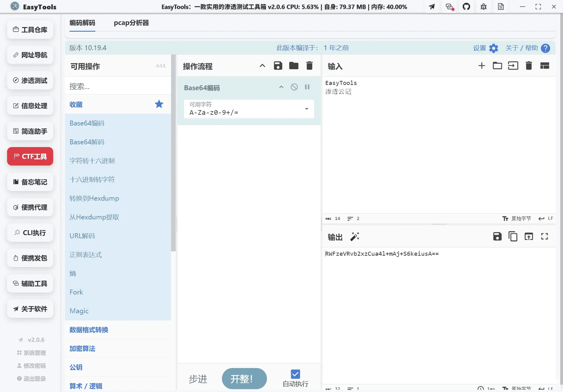Collapse the 操作流程 panel header
This screenshot has width=563, height=392.
tap(262, 66)
